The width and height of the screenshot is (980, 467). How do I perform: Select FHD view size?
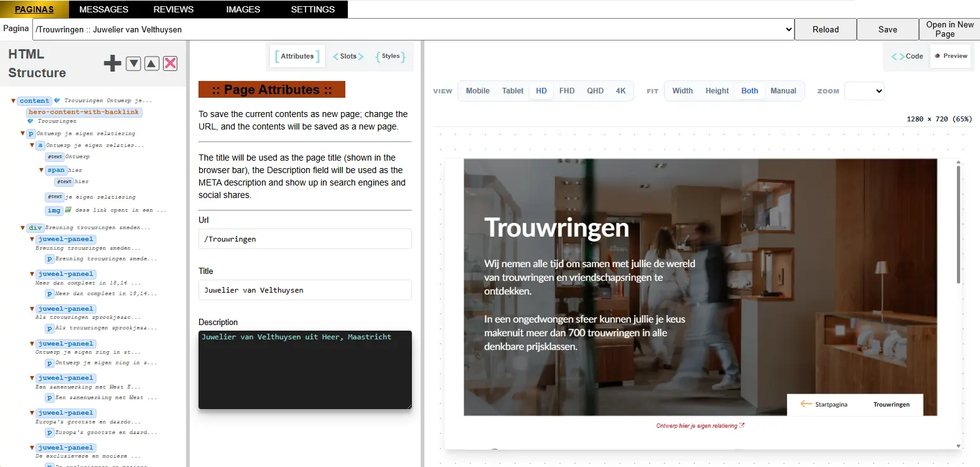point(567,91)
